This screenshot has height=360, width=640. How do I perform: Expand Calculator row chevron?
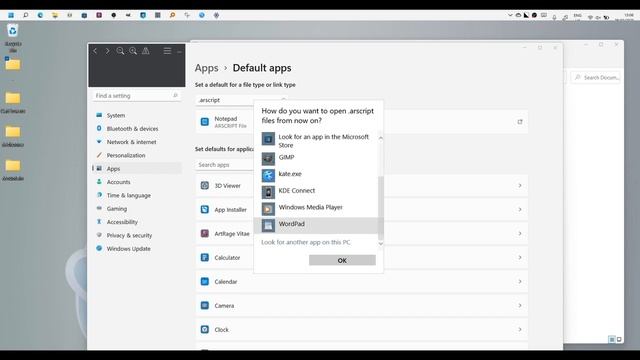tap(520, 258)
